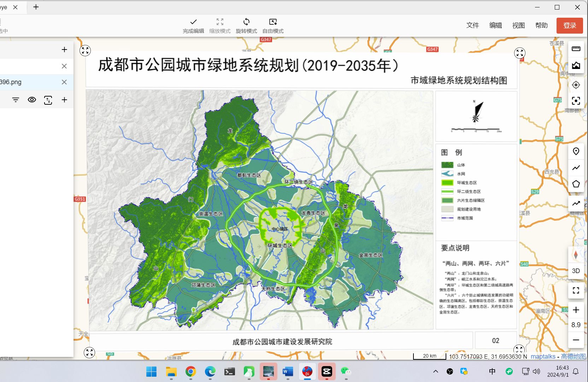The image size is (588, 382).
Task: Enter fullscreen map mode
Action: coord(576,290)
